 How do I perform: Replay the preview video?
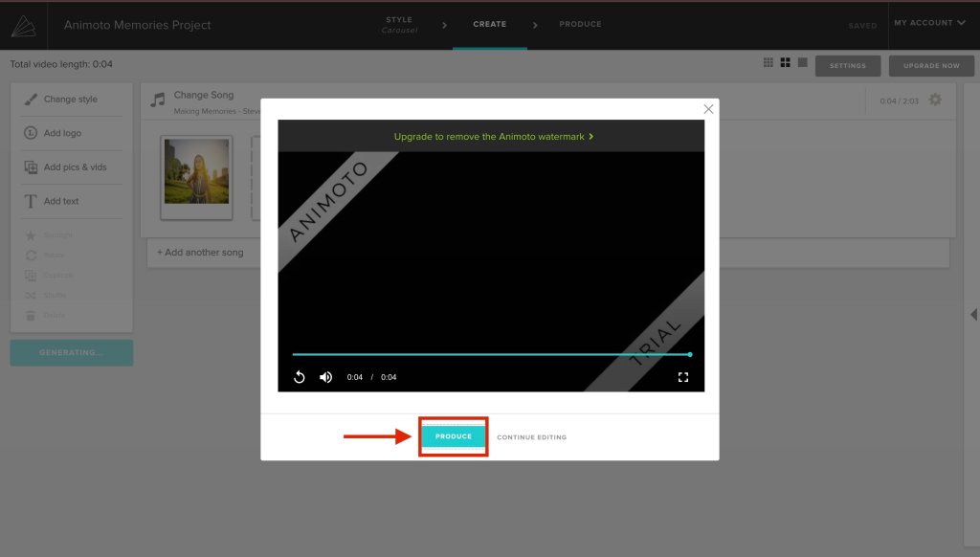tap(300, 377)
